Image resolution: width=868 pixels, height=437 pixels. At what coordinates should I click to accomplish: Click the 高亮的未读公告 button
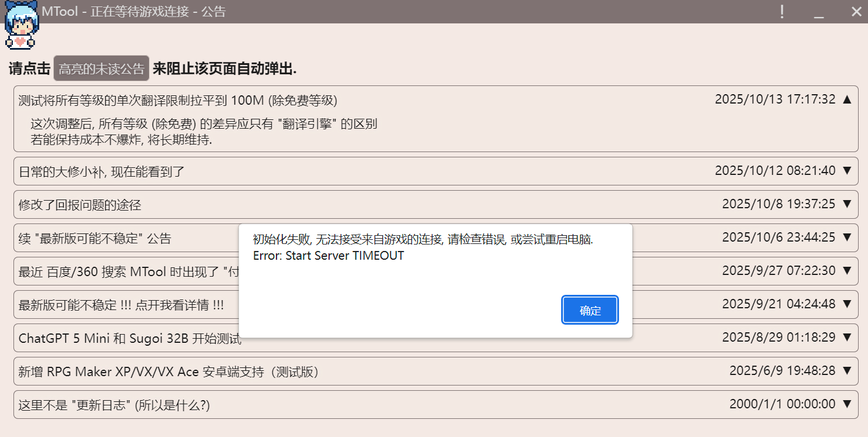pyautogui.click(x=101, y=69)
